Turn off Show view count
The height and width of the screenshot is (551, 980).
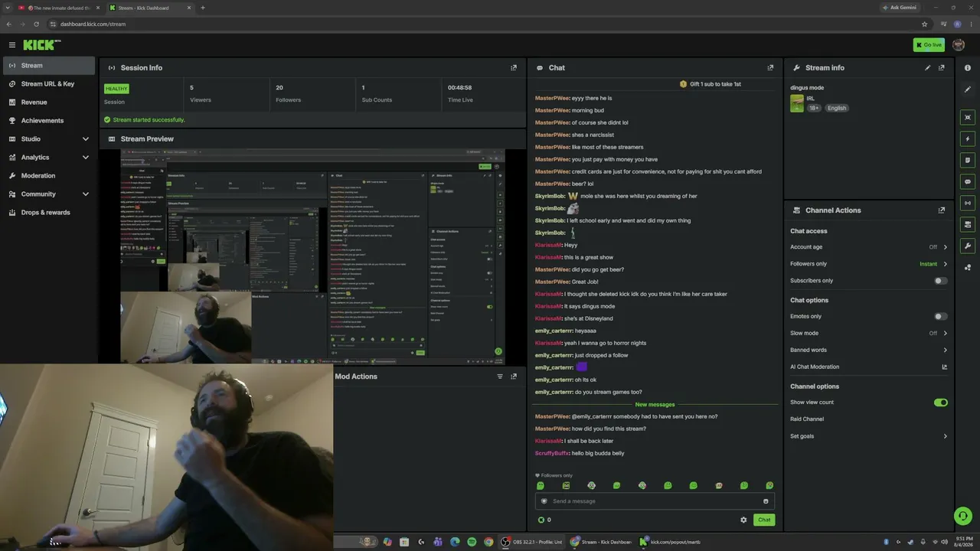[x=940, y=402]
